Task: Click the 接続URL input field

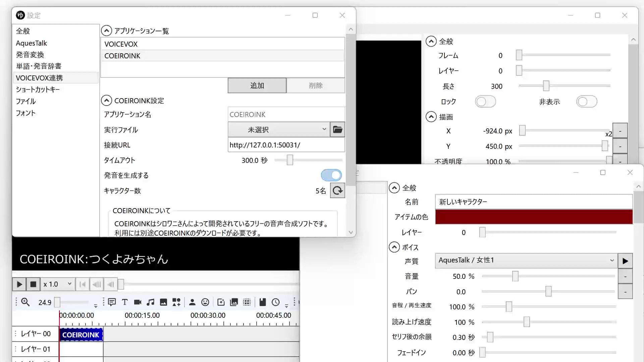Action: (286, 145)
